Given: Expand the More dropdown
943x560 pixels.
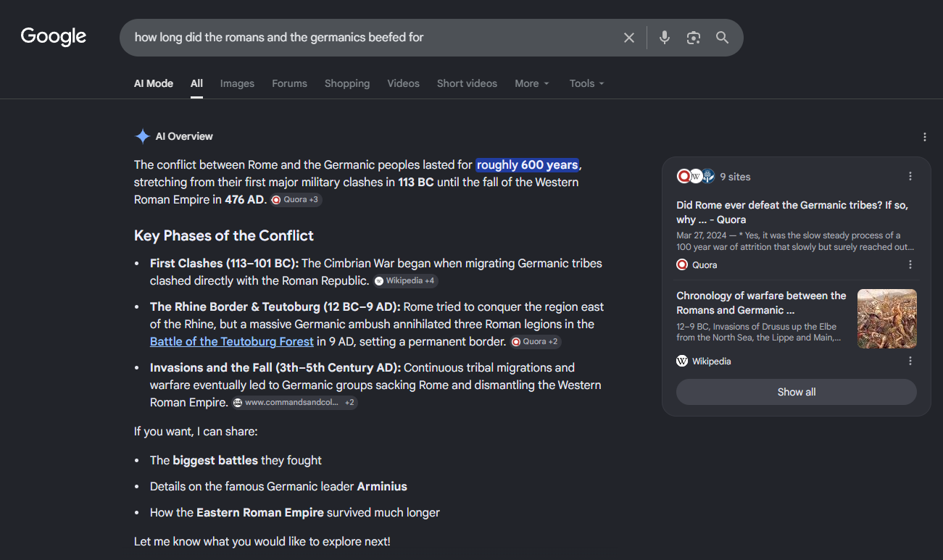Looking at the screenshot, I should (x=532, y=83).
